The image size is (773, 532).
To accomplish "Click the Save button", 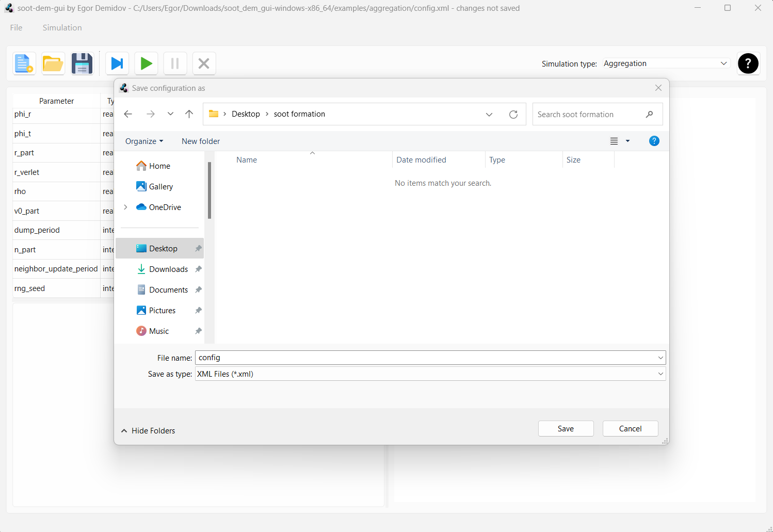I will pos(566,429).
